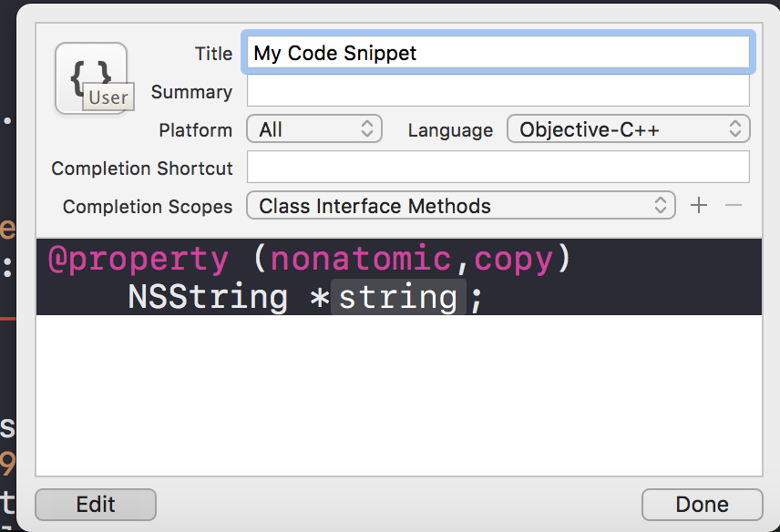Add a completion scope with plus button
The width and height of the screenshot is (780, 532).
699,206
